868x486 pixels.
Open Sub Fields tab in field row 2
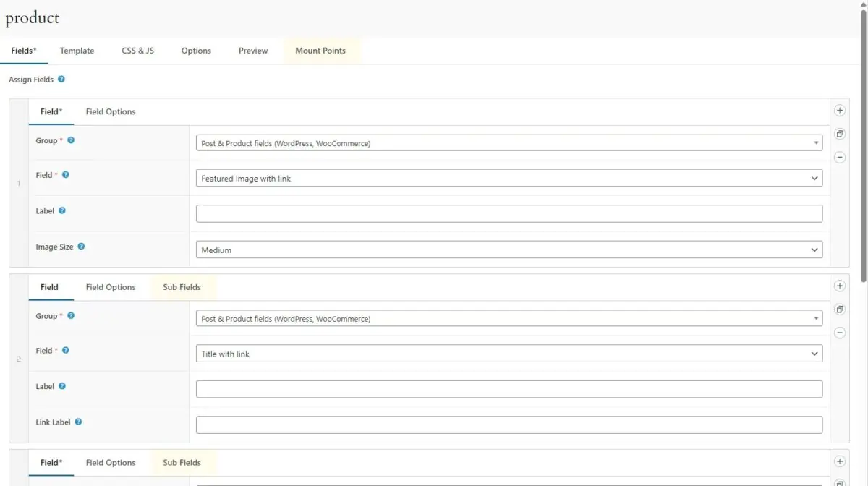click(x=182, y=287)
